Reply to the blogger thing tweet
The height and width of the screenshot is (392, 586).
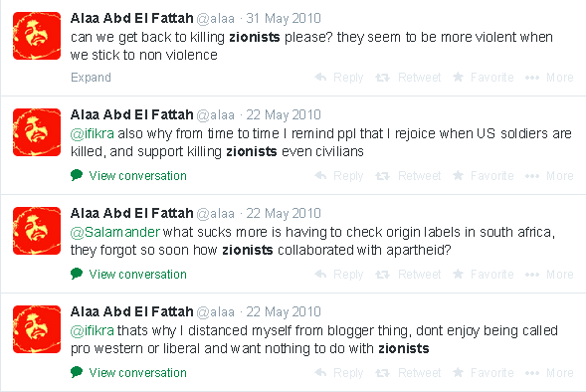(x=339, y=372)
